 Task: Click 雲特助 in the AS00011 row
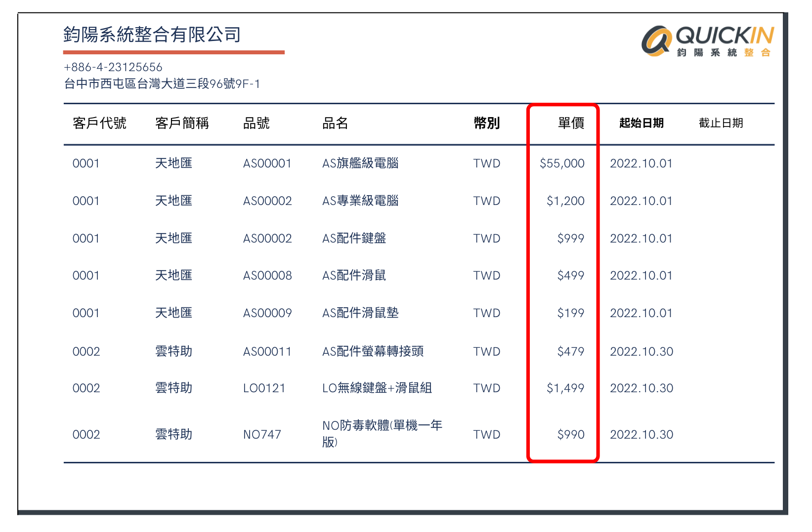pos(173,351)
